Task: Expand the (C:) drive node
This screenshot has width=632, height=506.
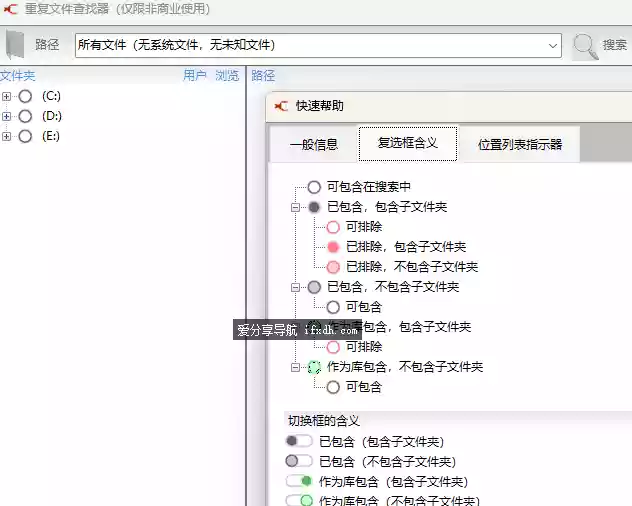Action: [6, 96]
